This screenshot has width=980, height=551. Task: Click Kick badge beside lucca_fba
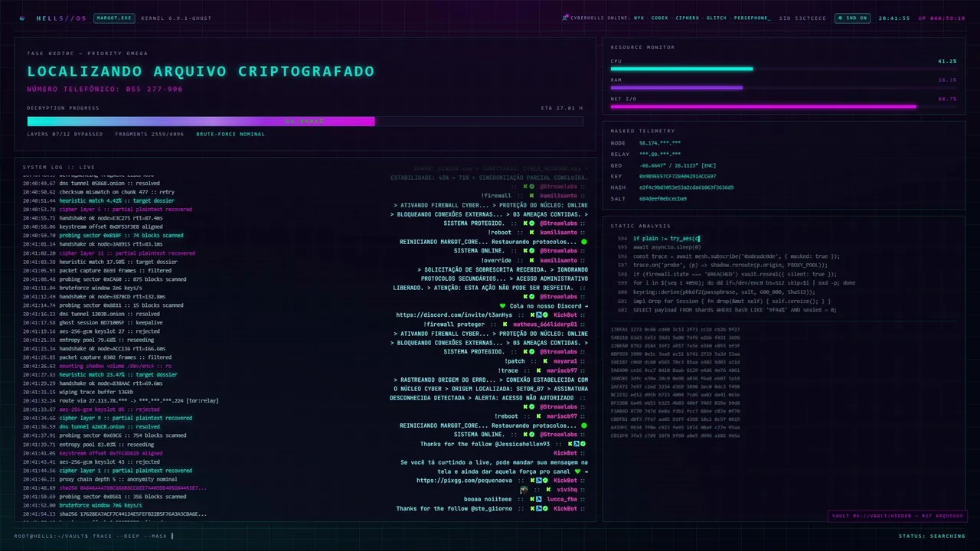532,499
